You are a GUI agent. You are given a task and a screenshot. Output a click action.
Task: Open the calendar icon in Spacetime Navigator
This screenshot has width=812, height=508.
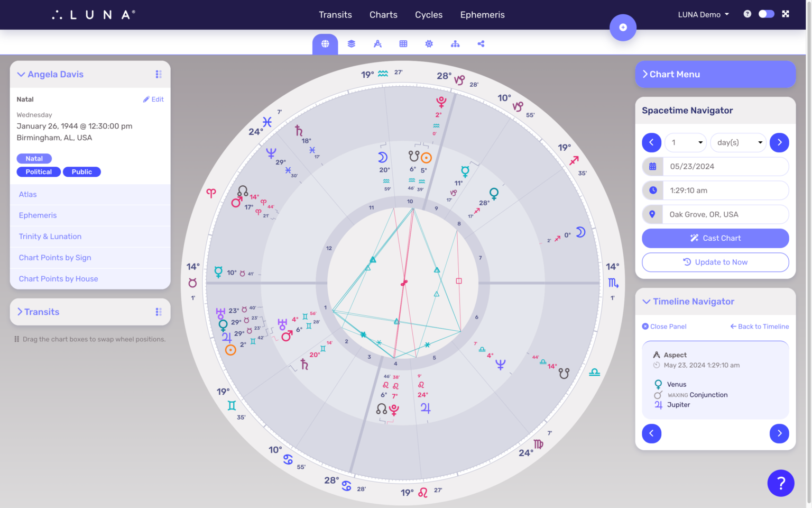pos(652,166)
